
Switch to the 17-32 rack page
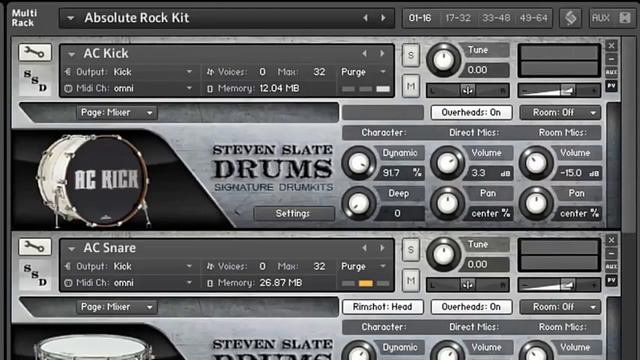point(458,18)
